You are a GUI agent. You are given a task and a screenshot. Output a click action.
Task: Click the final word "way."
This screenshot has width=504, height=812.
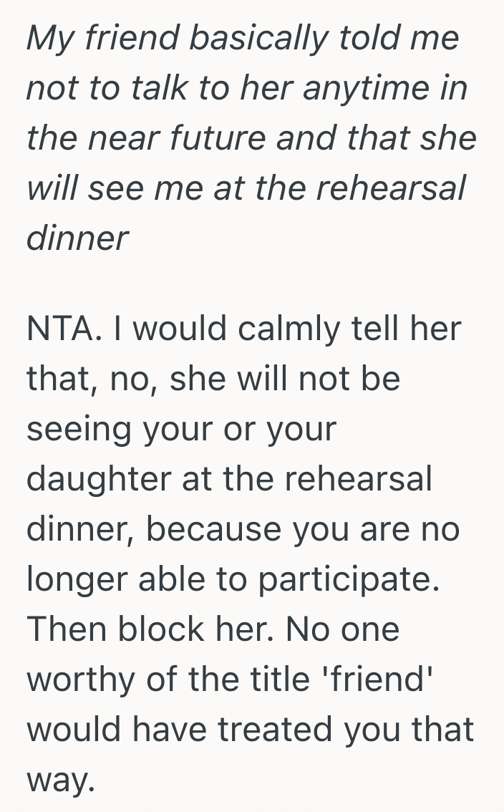pyautogui.click(x=61, y=779)
